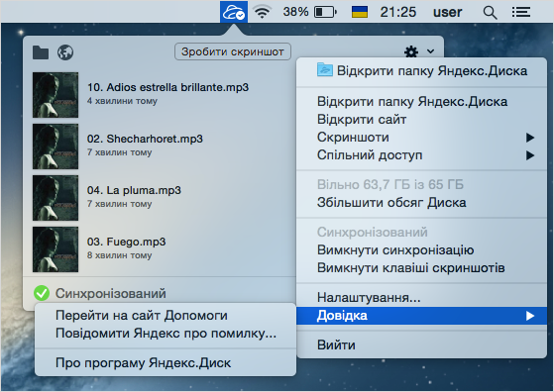The image size is (554, 392).
Task: Click the greyed Вільно 63,7 ГБ із 65 ГБ text
Action: (x=390, y=185)
